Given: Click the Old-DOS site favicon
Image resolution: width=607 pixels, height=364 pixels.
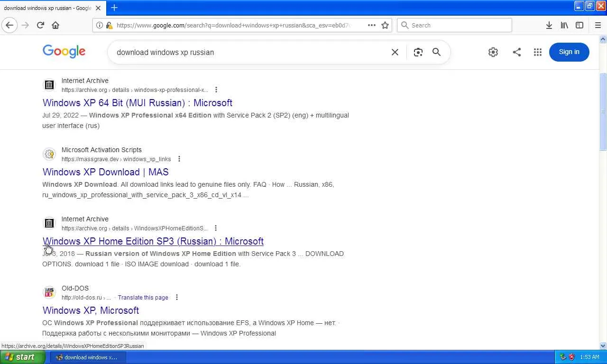Looking at the screenshot, I should [49, 292].
